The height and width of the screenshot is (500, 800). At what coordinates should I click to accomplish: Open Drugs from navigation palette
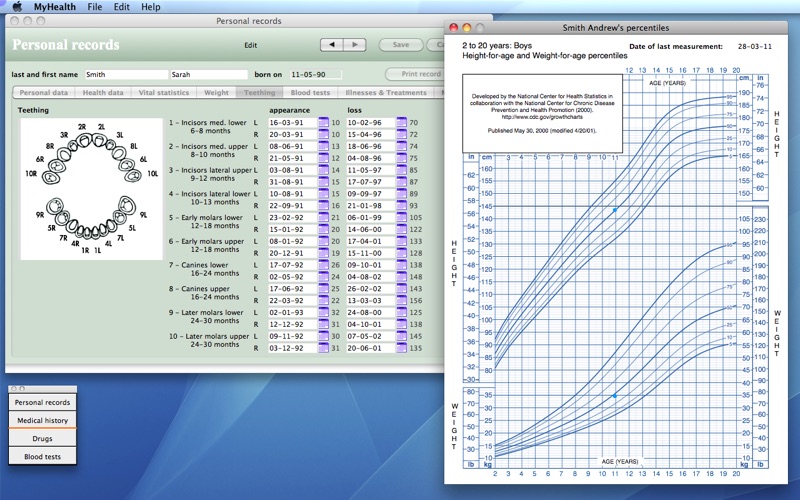pyautogui.click(x=42, y=438)
